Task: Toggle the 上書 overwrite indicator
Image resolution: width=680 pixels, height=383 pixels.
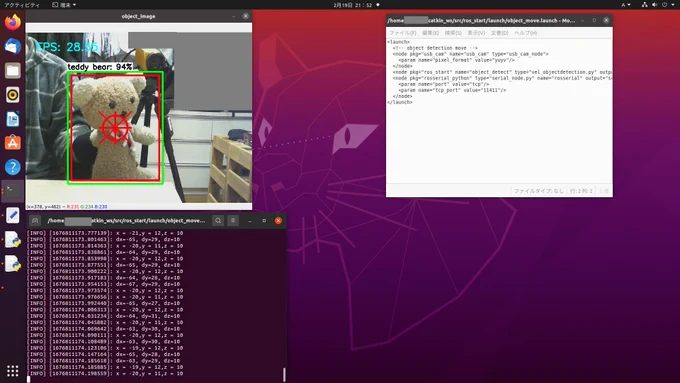Action: click(604, 191)
